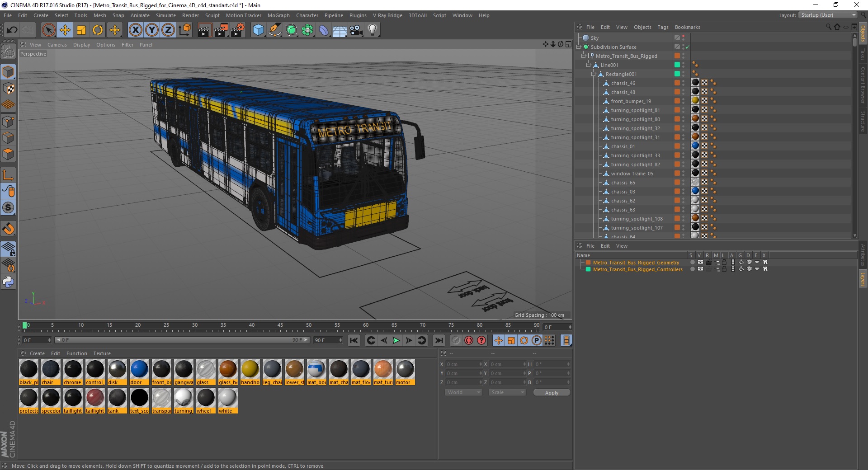Collapse the Line001 object

click(588, 65)
